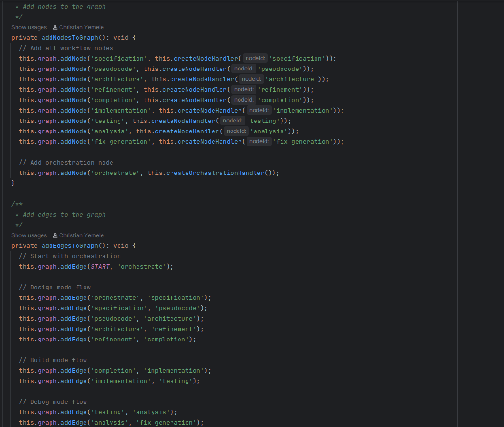This screenshot has height=427, width=504.
Task: Click nodeId inlay hint on testing line
Action: (232, 121)
